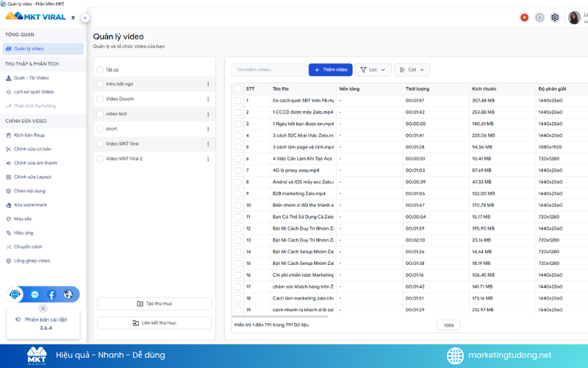
Task: Check the Intro bất ngờ folder checkbox
Action: (100, 84)
